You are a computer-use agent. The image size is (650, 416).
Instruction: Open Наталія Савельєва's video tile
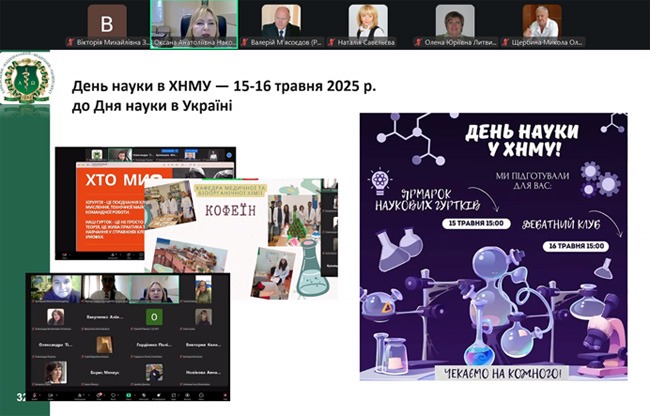(x=367, y=19)
